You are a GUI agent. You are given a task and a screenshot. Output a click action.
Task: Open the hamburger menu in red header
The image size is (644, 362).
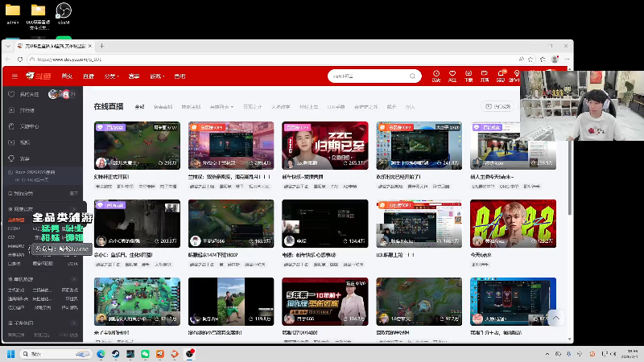pos(14,76)
